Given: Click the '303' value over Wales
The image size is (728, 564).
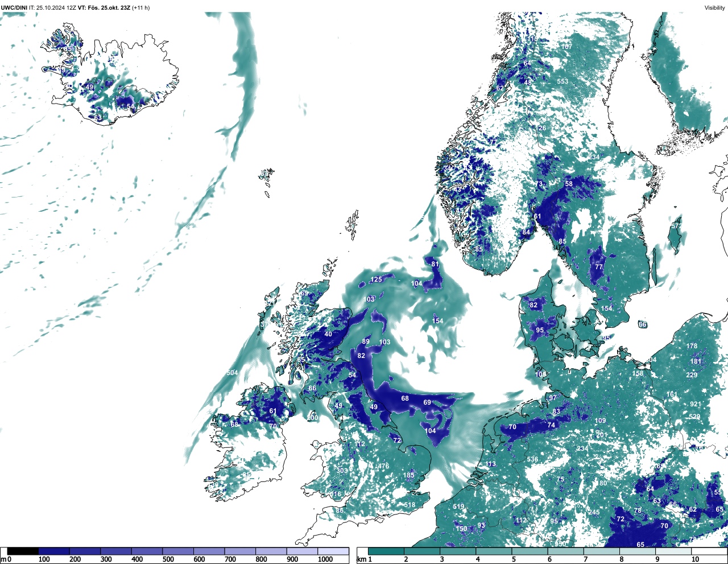Looking at the screenshot, I should click(342, 471).
